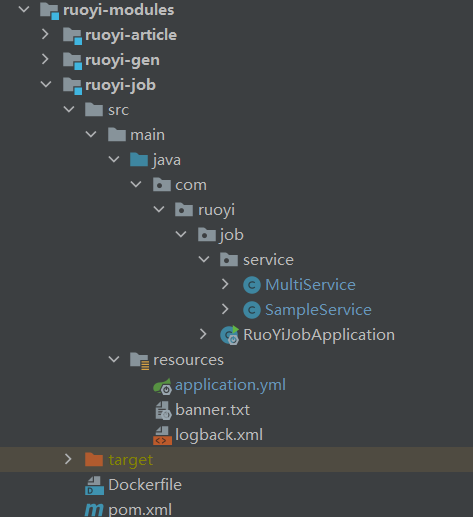Collapse the java source folder

pos(114,159)
